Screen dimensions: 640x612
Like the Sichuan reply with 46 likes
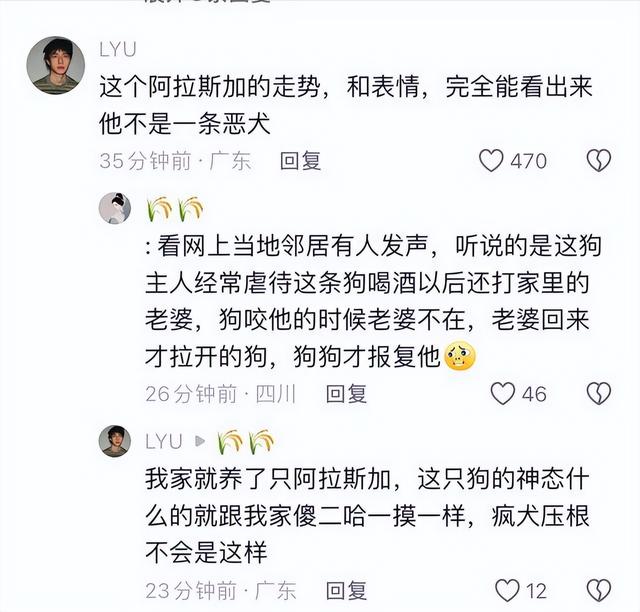pyautogui.click(x=503, y=393)
